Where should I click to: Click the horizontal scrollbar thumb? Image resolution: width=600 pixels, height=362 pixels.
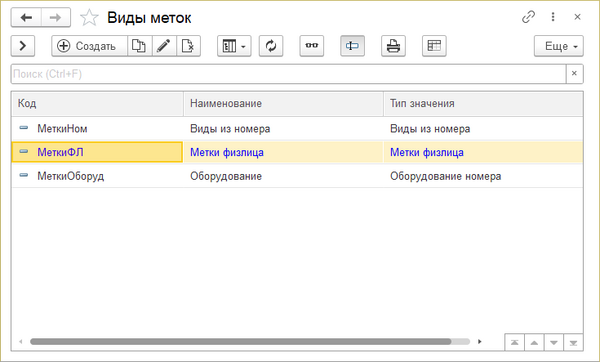[x=241, y=341]
